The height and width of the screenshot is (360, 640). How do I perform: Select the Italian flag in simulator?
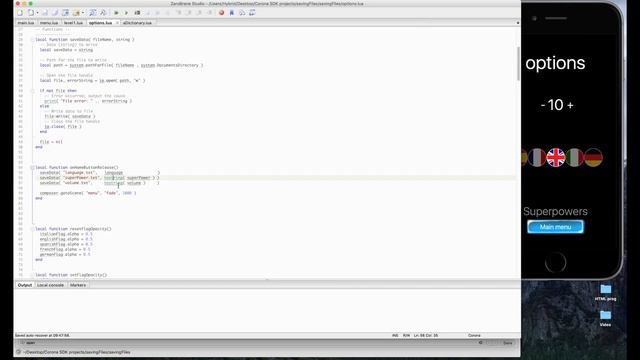point(574,158)
